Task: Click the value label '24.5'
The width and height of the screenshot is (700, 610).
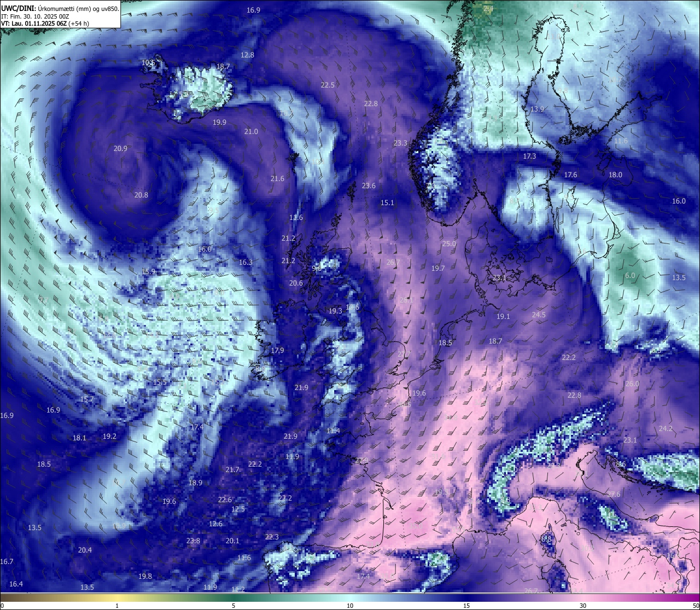Action: pos(539,315)
